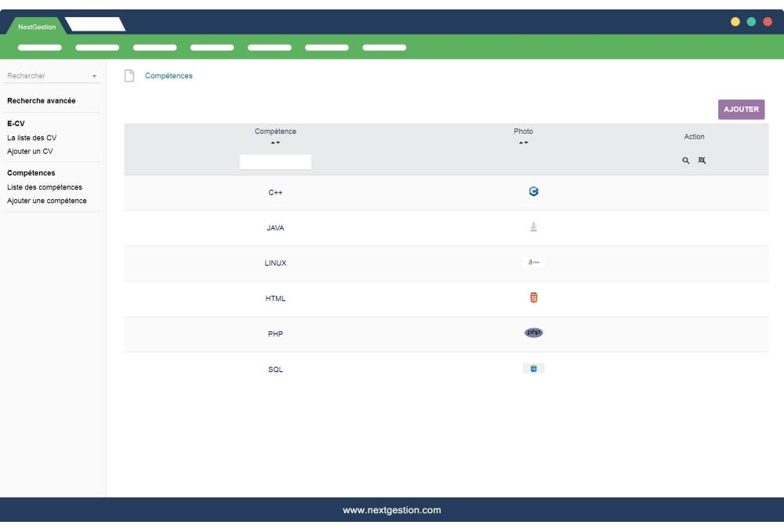Click the Linux penguin logo
Viewport: 784px width, 532px height.
coord(532,262)
